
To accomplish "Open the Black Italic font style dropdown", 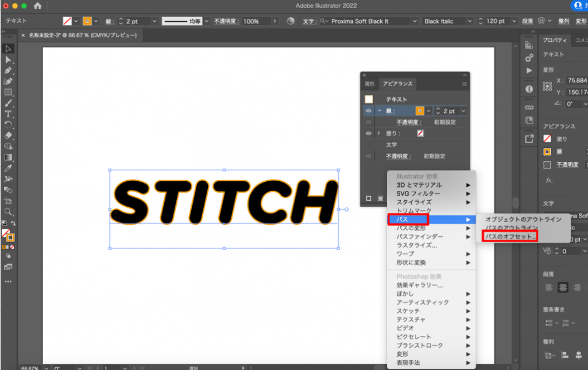I will 470,21.
